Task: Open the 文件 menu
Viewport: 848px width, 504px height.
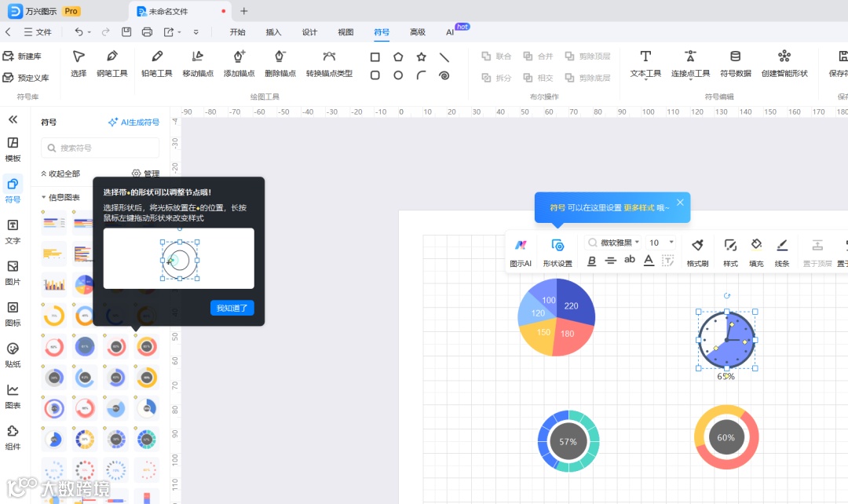Action: tap(38, 32)
